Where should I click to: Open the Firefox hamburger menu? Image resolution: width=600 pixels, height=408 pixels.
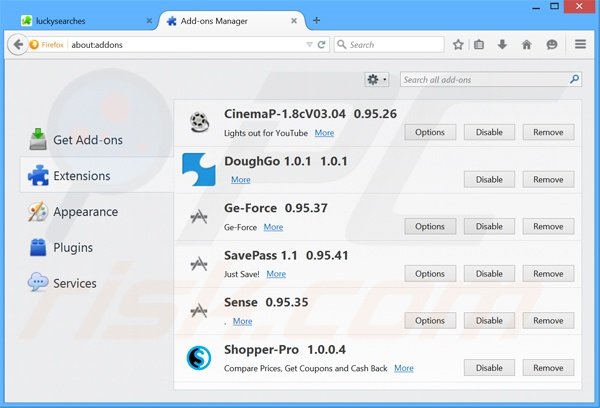580,44
